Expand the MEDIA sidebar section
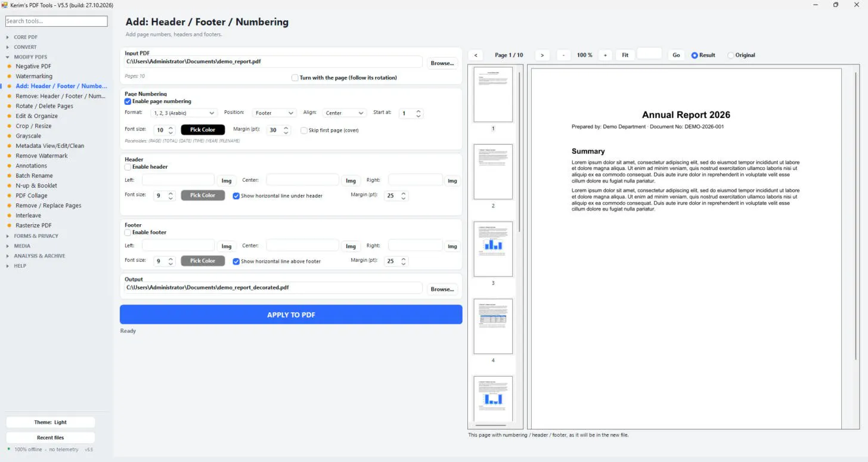The width and height of the screenshot is (868, 462). pyautogui.click(x=22, y=246)
